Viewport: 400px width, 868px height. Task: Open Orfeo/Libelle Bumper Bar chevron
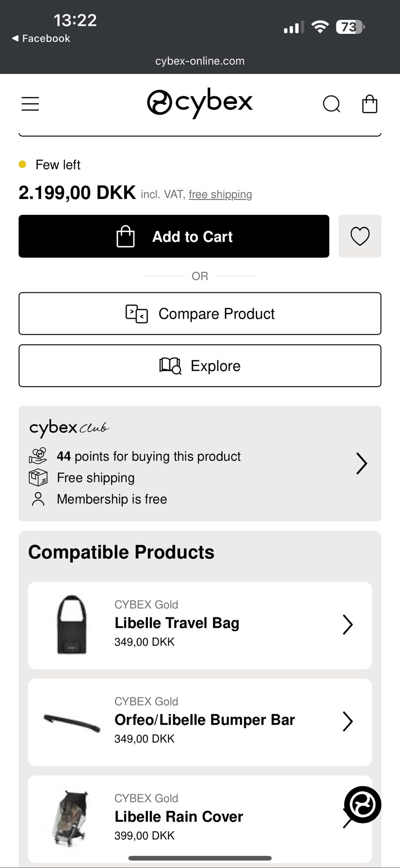(347, 721)
